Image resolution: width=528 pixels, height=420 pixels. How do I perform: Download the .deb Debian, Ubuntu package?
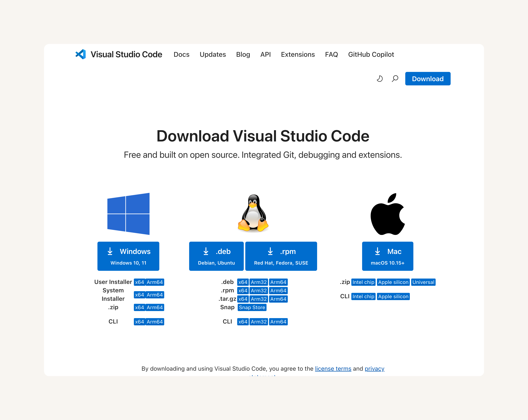coord(216,256)
